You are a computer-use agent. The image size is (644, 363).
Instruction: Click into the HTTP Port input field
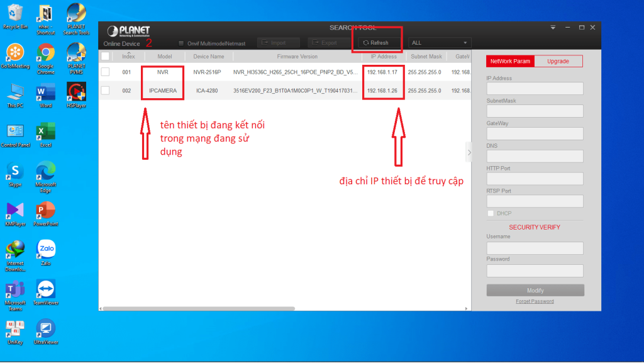535,179
